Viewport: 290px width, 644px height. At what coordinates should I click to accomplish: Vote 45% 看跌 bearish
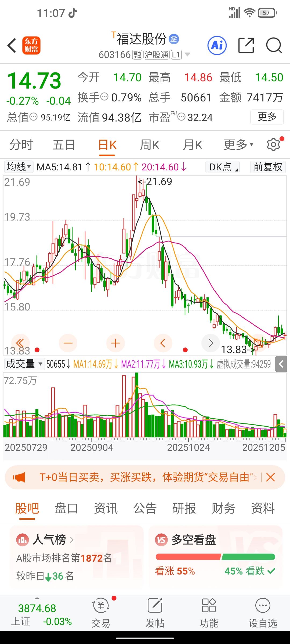[250, 571]
